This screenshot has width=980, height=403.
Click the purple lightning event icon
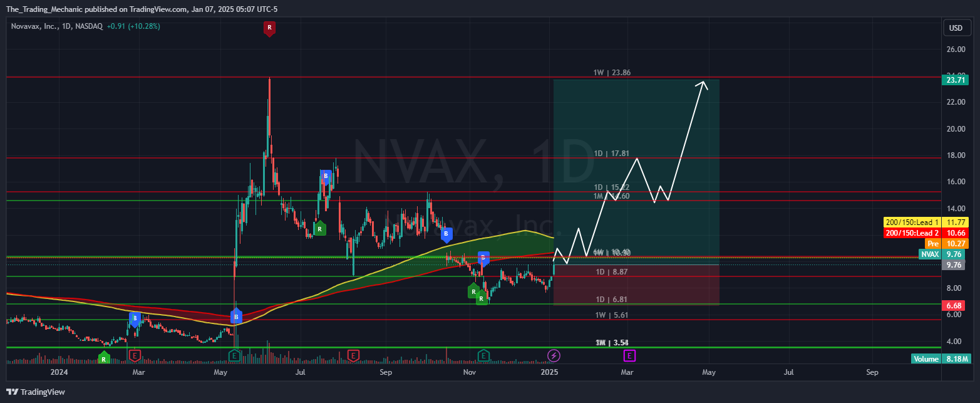[554, 356]
